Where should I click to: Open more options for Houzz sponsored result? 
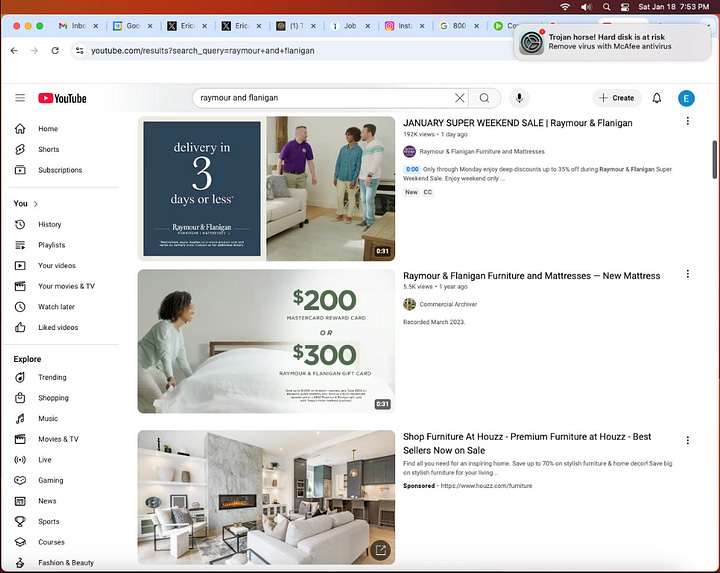click(x=687, y=440)
